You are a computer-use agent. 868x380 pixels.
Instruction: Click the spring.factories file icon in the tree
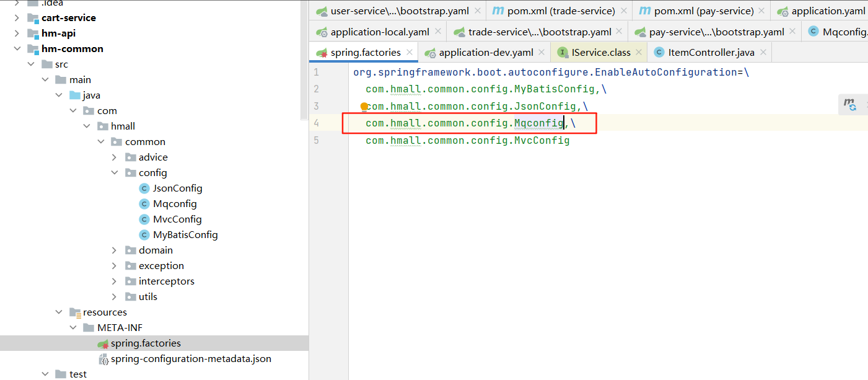coord(103,343)
